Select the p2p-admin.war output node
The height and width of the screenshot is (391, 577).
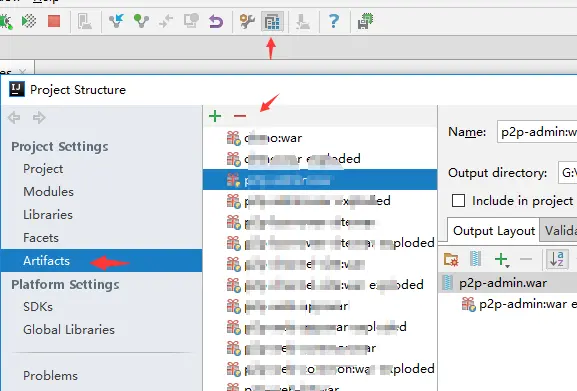pyautogui.click(x=503, y=283)
